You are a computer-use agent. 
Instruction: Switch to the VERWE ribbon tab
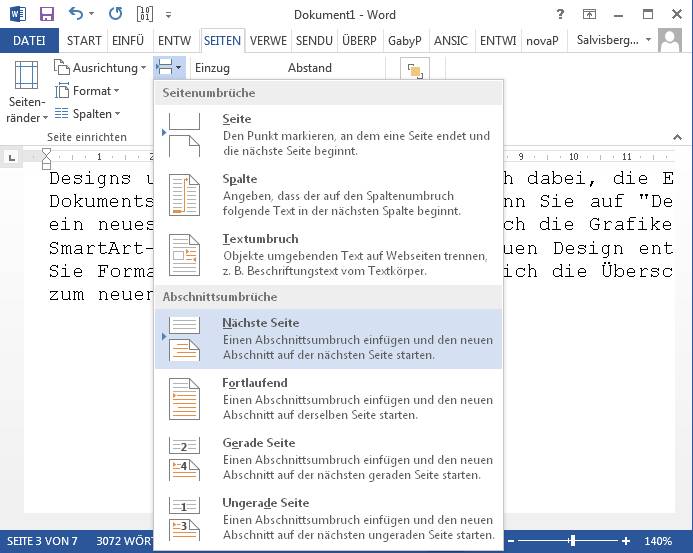268,41
